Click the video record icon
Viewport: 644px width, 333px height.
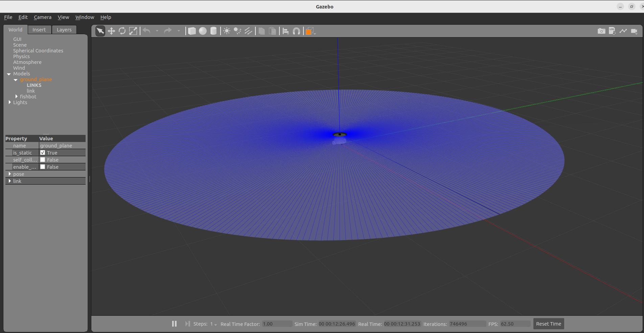pos(634,31)
